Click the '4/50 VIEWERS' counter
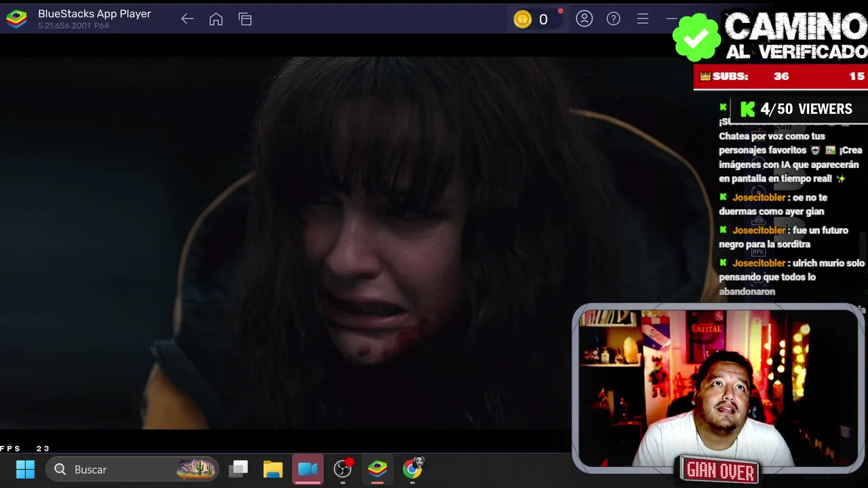868x488 pixels. coord(806,109)
